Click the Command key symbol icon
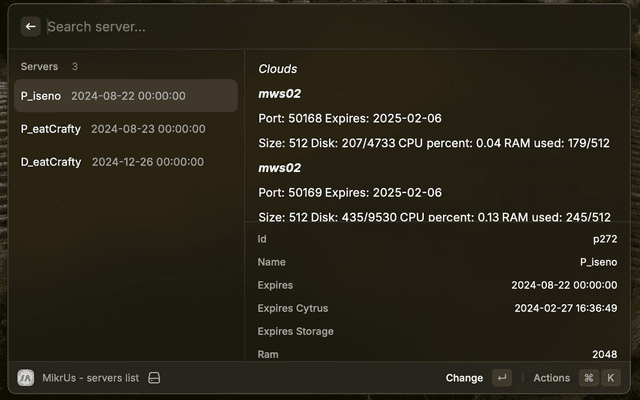The image size is (640, 400). [589, 378]
